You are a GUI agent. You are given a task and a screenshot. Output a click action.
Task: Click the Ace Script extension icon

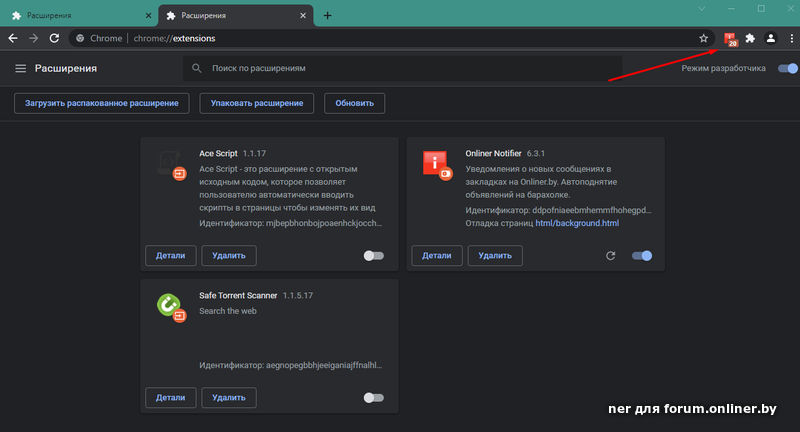coord(171,165)
